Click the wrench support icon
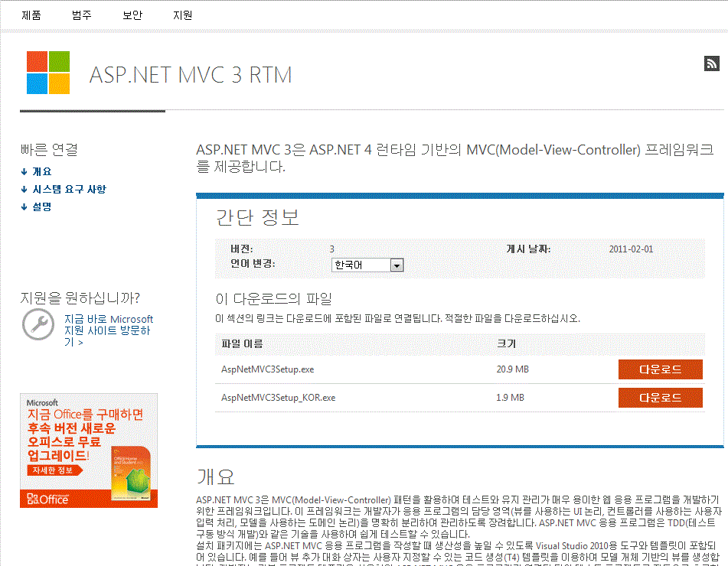Screen dimensions: 728x566 pos(38,324)
